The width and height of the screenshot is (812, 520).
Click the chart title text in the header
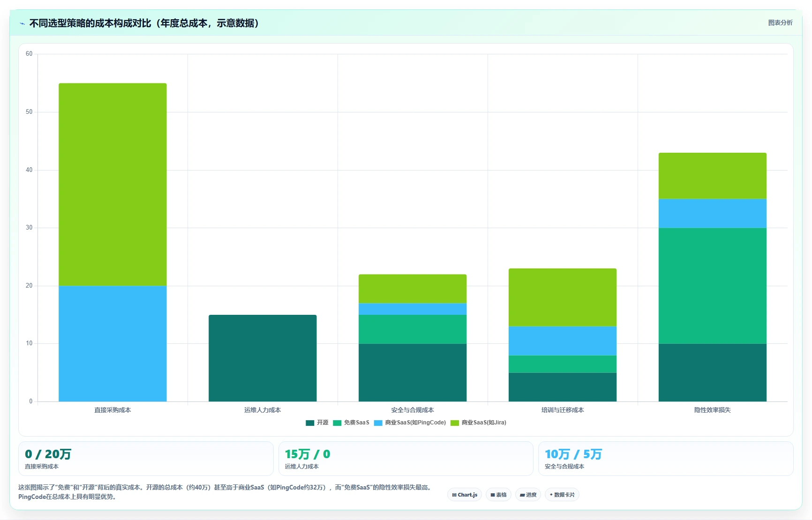[x=144, y=23]
